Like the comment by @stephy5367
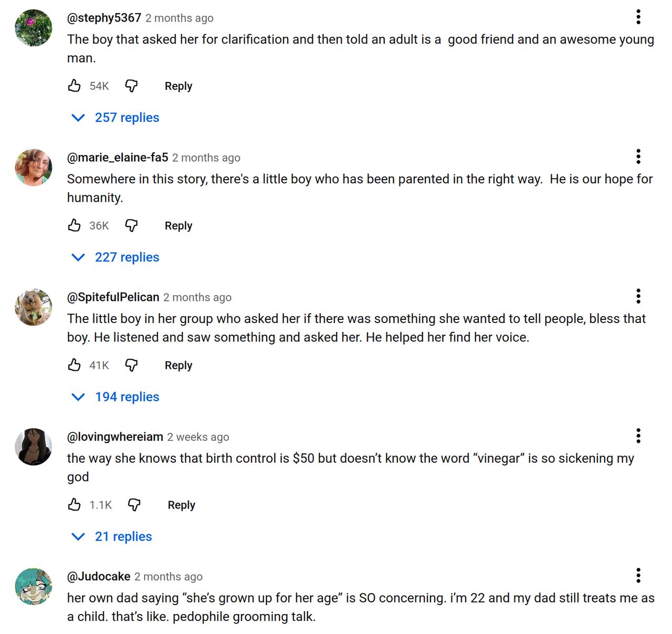Viewport: 672px width, 634px height. 75,86
